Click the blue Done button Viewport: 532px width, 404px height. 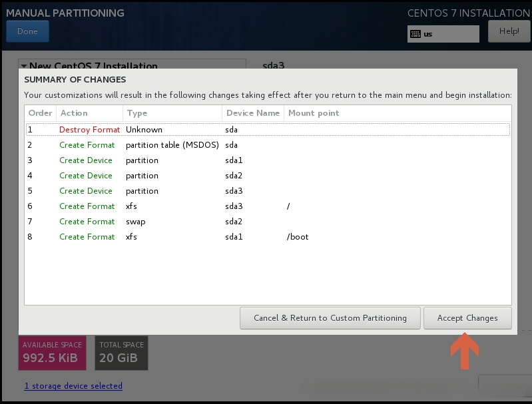point(27,31)
